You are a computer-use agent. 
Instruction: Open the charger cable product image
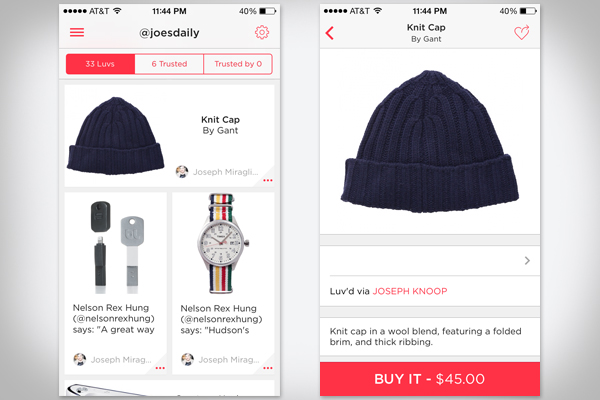(114, 242)
